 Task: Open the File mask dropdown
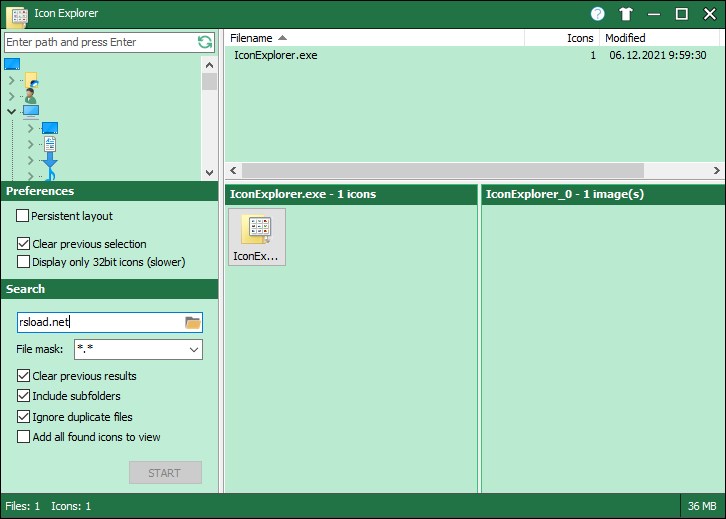click(x=194, y=350)
